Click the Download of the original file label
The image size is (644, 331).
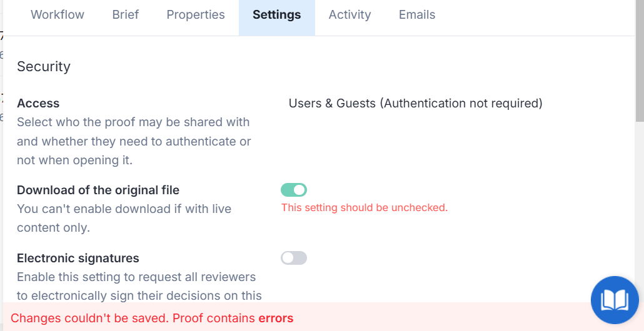click(98, 190)
